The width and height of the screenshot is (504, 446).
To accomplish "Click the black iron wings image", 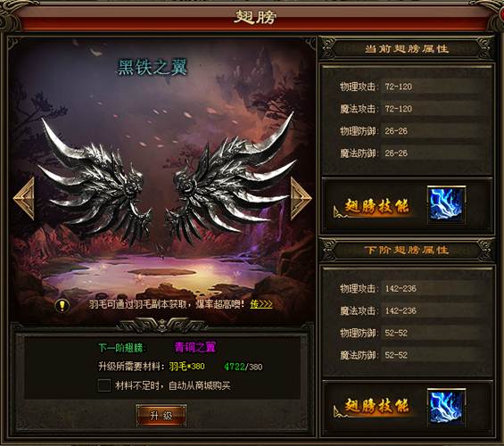I will pyautogui.click(x=166, y=180).
